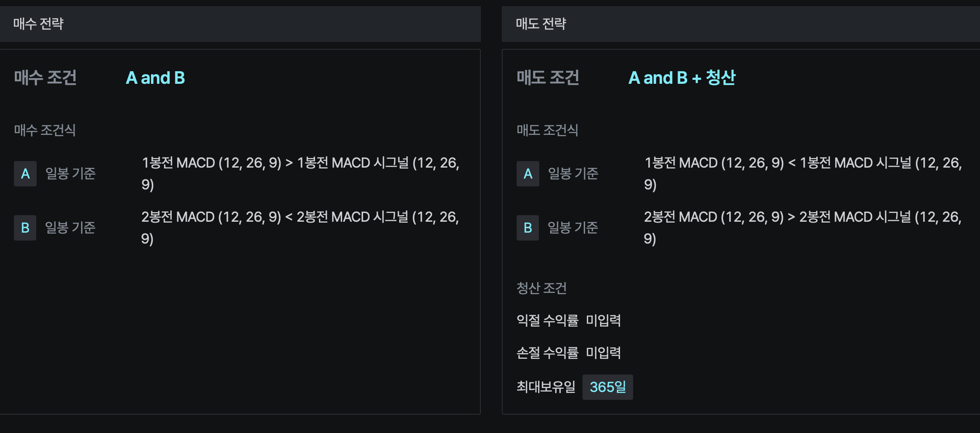Click the 손절 수익률 미입력 value

[x=603, y=353]
